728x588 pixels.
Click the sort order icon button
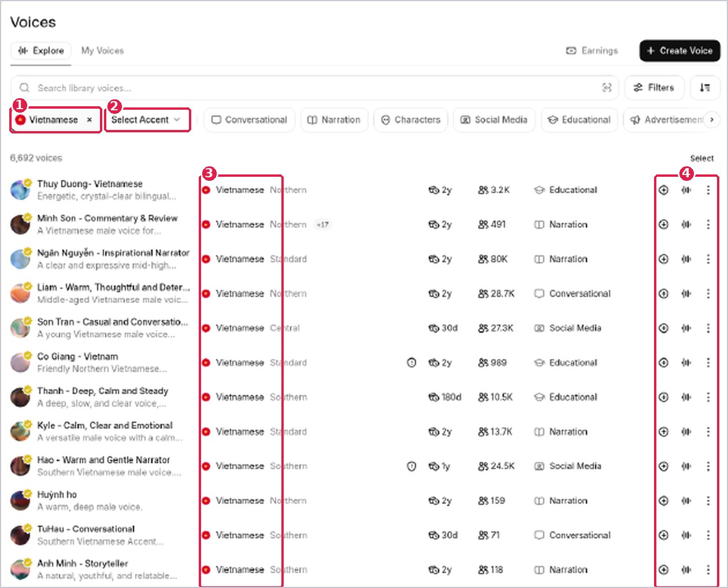pyautogui.click(x=705, y=88)
